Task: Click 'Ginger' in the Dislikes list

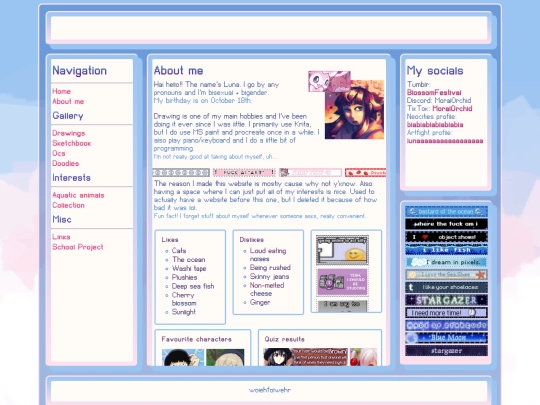Action: pyautogui.click(x=260, y=302)
